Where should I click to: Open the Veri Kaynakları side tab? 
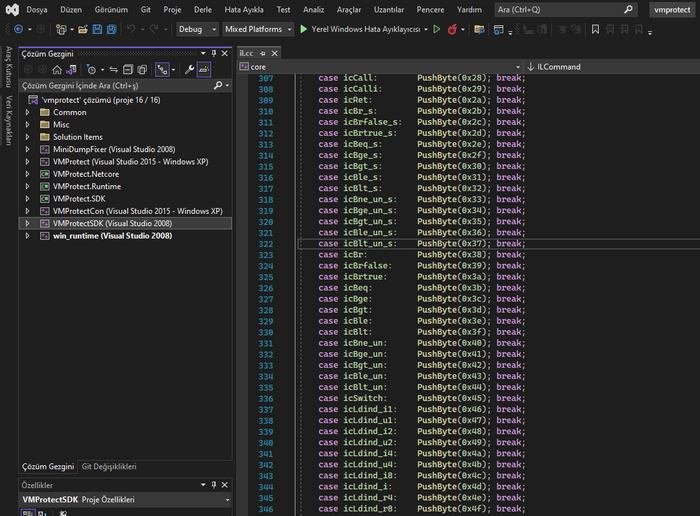click(x=9, y=121)
